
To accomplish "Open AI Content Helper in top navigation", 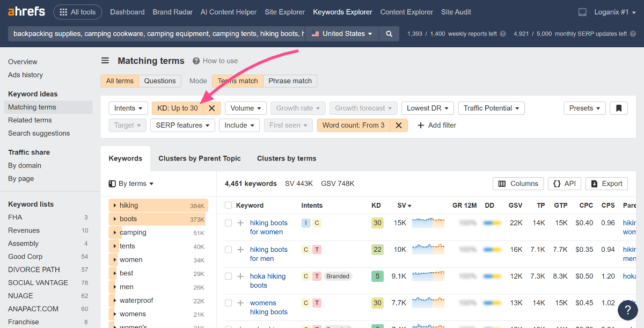I will click(x=229, y=12).
